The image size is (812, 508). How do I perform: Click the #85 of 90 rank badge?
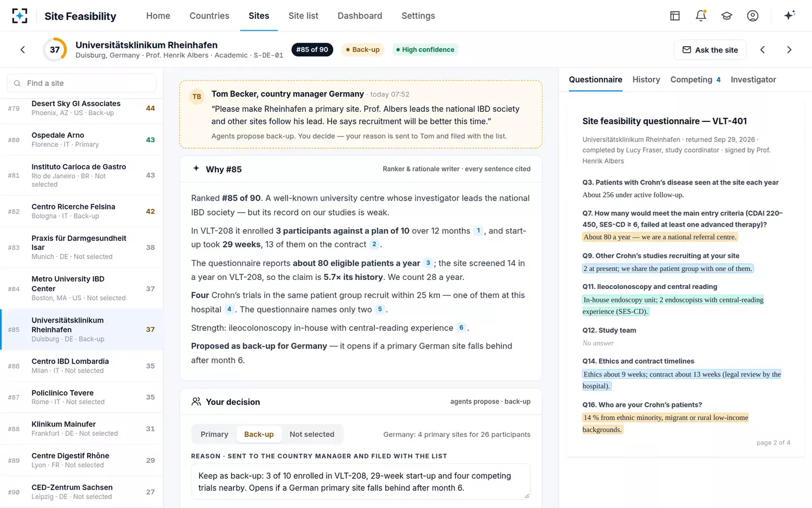(312, 50)
